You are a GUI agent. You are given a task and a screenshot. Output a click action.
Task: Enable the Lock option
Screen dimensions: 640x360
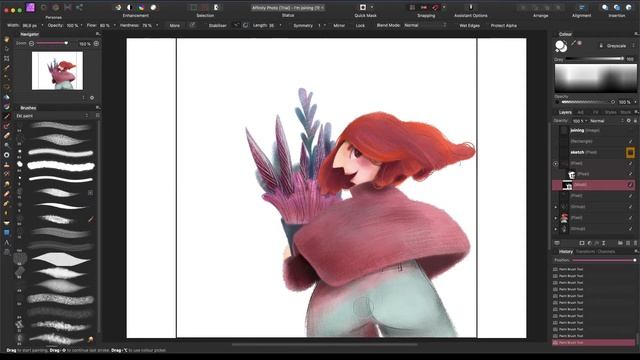click(x=360, y=25)
